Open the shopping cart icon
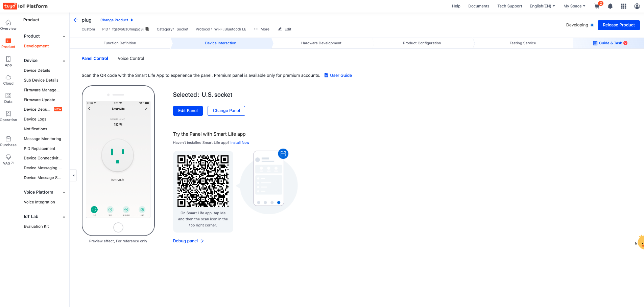This screenshot has width=644, height=307. coord(597,6)
